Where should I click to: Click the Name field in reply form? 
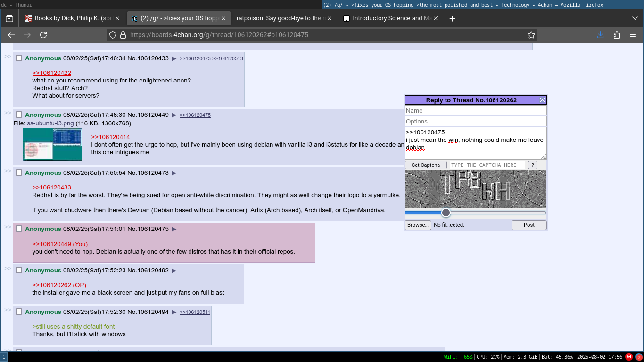pos(476,110)
